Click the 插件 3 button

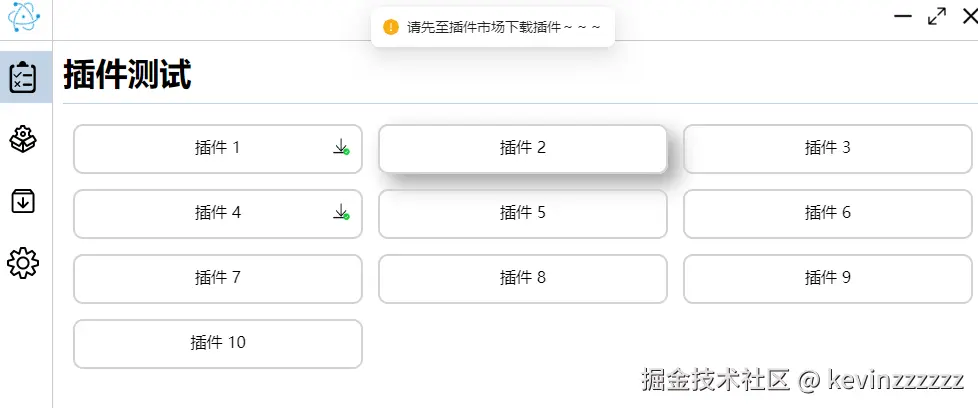[827, 149]
